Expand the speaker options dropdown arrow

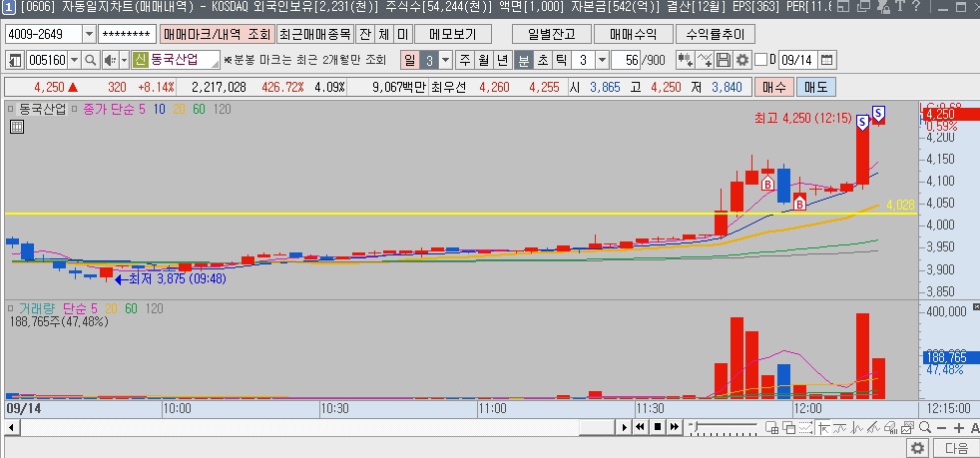[124, 60]
